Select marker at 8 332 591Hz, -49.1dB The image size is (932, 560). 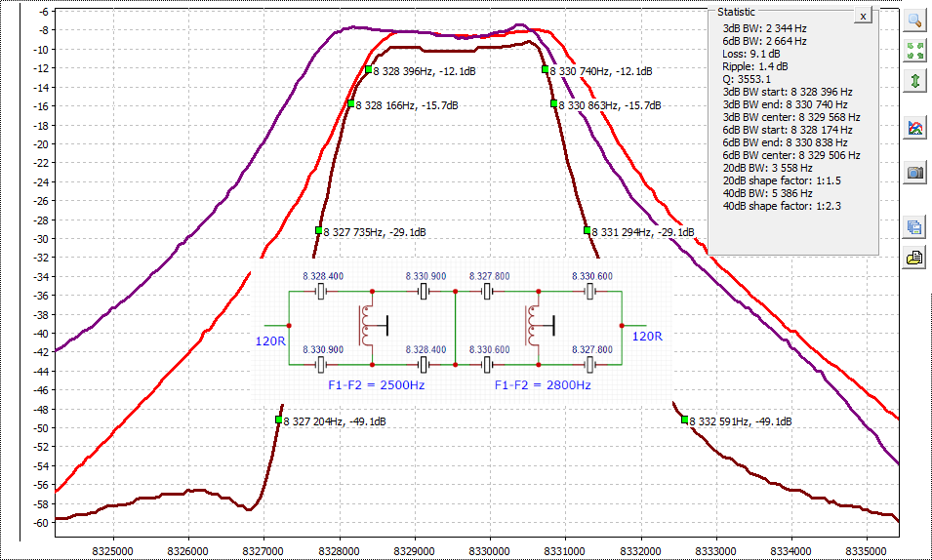pyautogui.click(x=685, y=420)
